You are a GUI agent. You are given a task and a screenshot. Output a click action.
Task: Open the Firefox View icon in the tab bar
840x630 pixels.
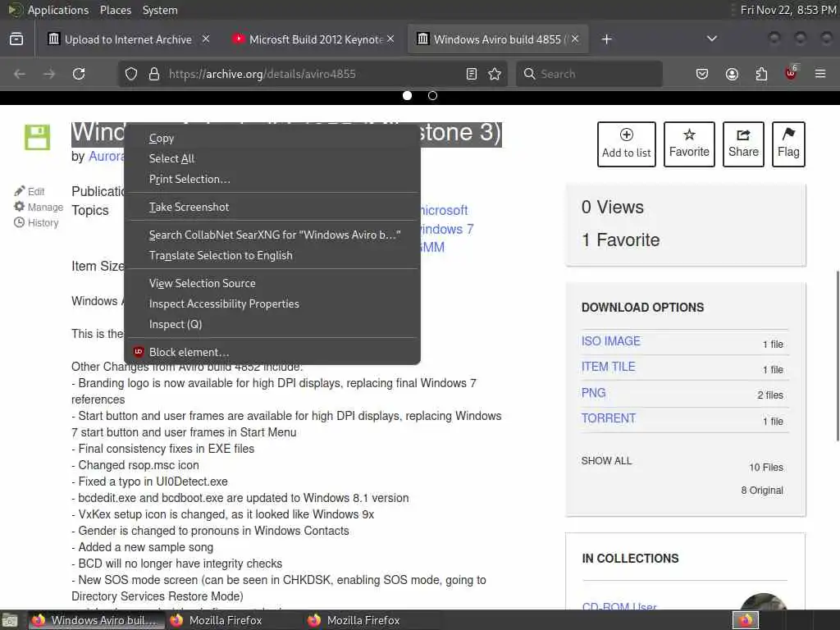[16, 39]
